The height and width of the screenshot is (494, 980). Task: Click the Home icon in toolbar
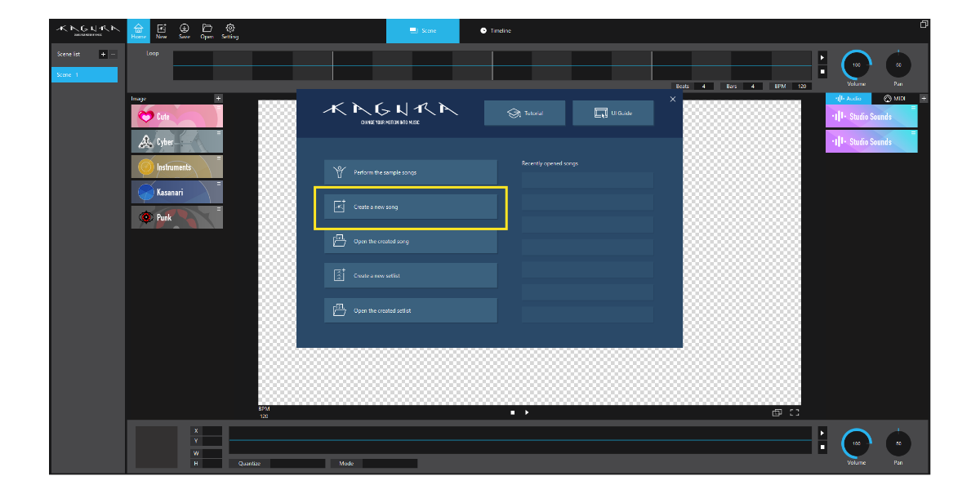[x=138, y=30]
